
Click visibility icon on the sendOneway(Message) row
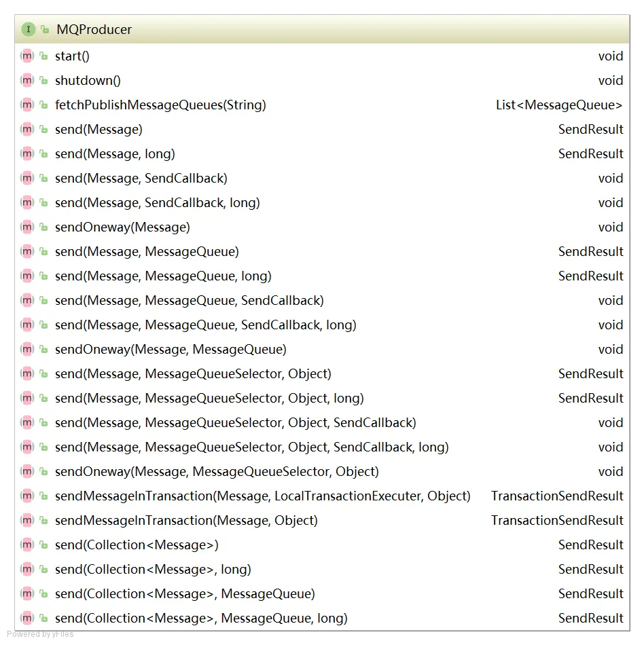pyautogui.click(x=43, y=227)
